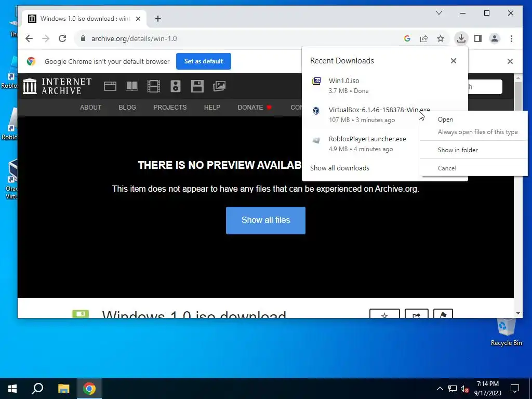Open the DONATE nav link

click(x=255, y=108)
